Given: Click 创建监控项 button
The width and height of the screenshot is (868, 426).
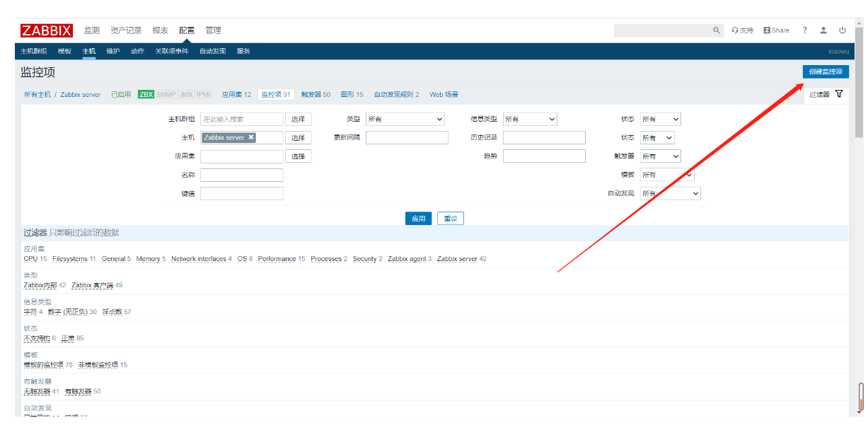Looking at the screenshot, I should [826, 71].
